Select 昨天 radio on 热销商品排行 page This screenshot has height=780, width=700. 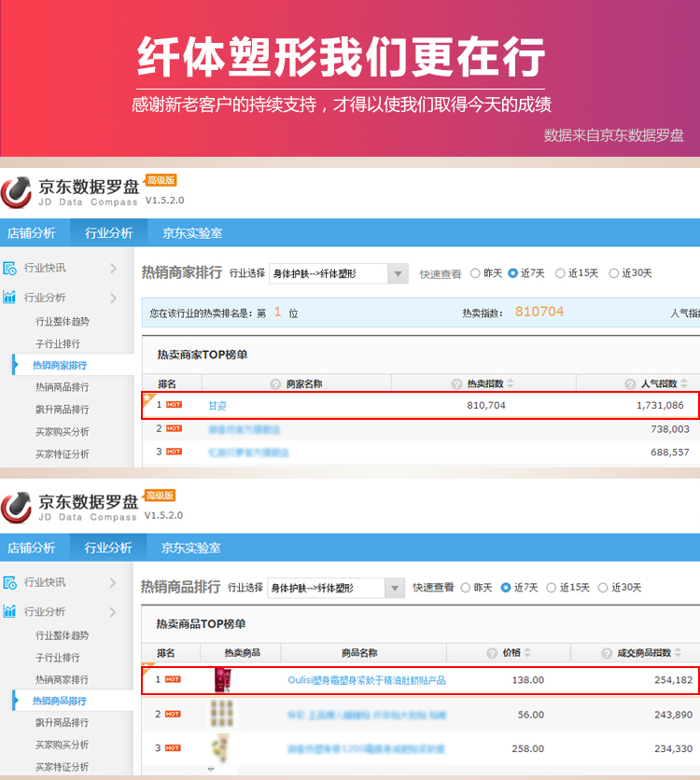pyautogui.click(x=466, y=588)
